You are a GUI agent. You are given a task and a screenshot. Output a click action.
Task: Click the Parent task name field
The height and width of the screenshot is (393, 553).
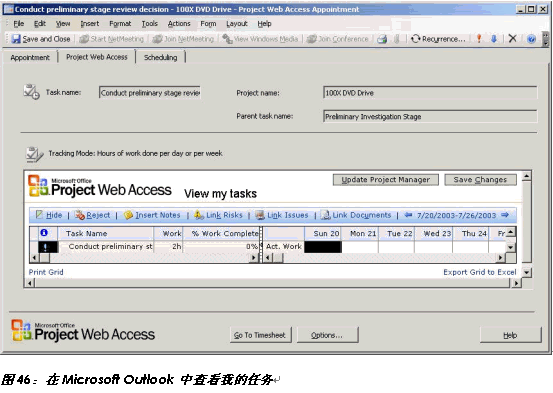point(430,116)
